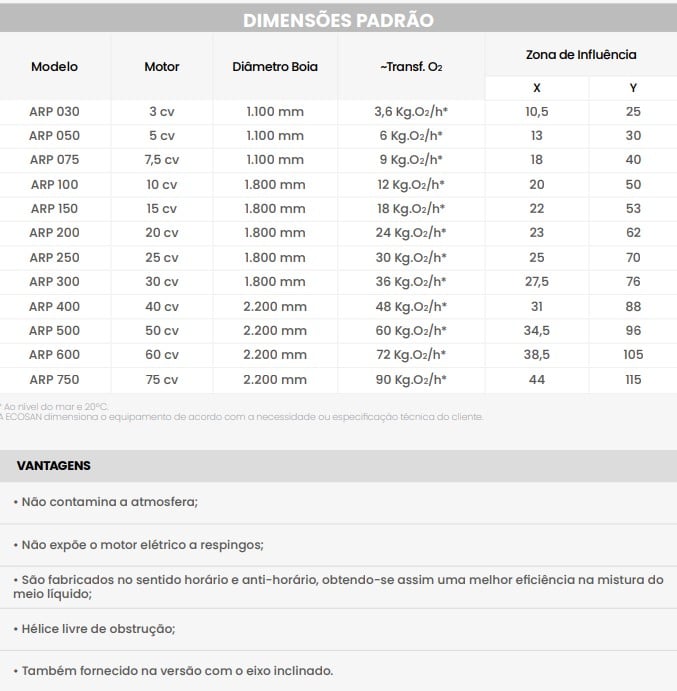
Task: Click the Zona de Influência header
Action: pyautogui.click(x=581, y=55)
